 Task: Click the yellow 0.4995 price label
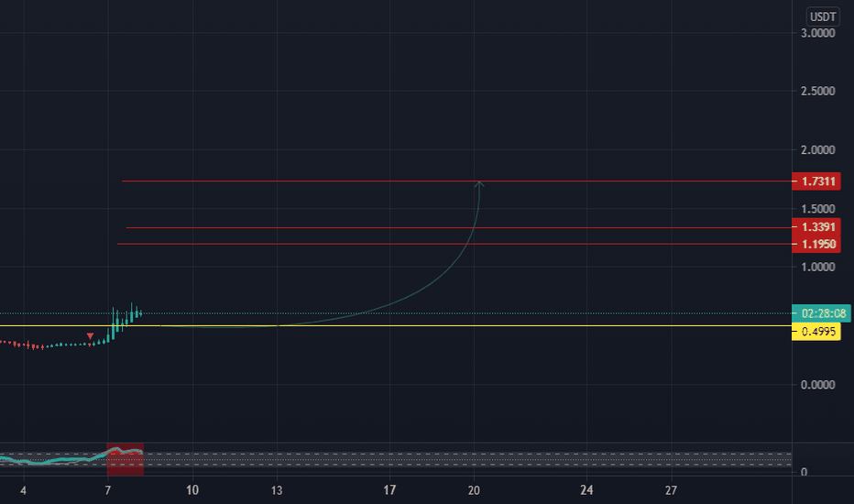[816, 332]
